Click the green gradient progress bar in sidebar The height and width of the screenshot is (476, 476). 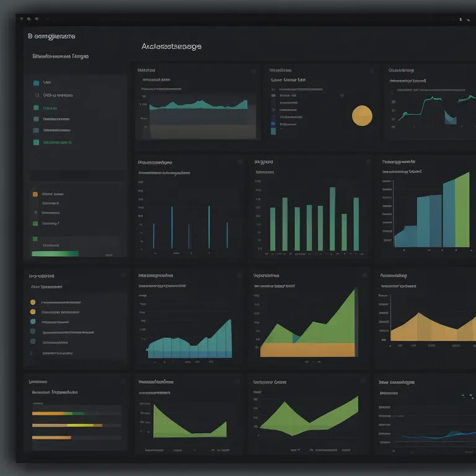coord(55,253)
